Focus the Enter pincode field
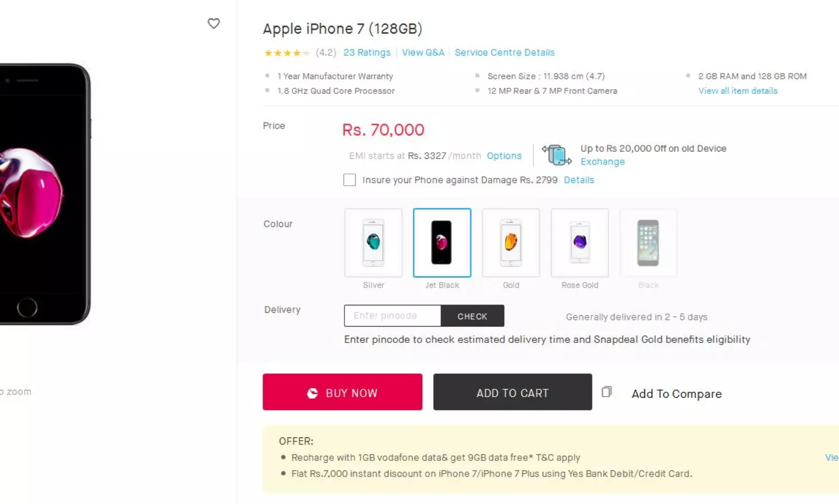This screenshot has height=504, width=839. coord(392,316)
